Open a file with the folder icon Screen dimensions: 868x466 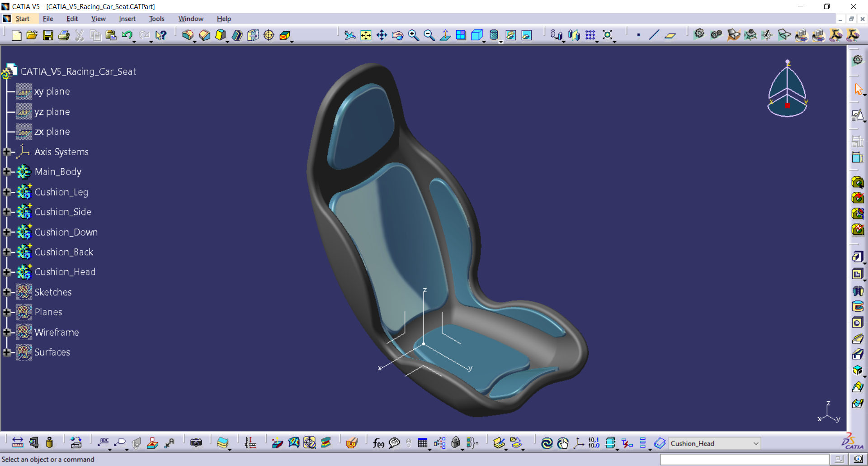tap(32, 35)
